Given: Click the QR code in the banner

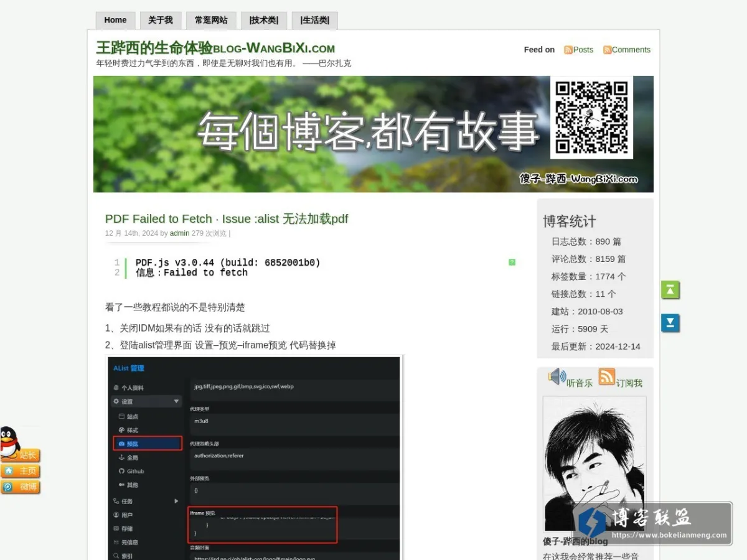Looking at the screenshot, I should click(591, 117).
